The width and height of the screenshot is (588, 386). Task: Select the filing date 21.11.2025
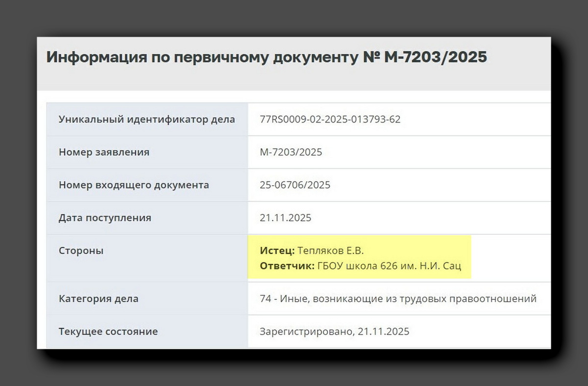[286, 217]
